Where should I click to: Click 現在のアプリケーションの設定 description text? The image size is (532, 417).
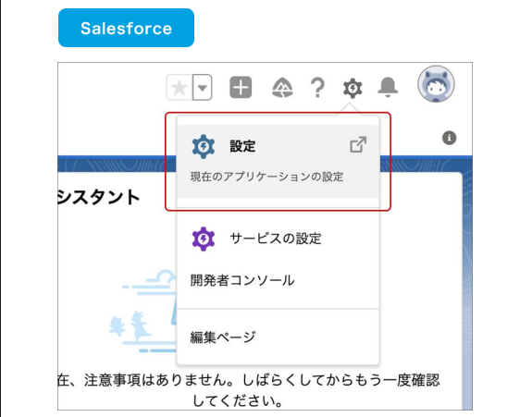[266, 177]
